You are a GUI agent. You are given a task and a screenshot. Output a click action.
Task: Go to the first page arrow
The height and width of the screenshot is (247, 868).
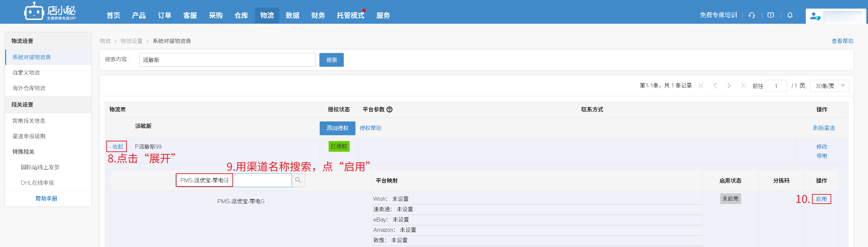coord(701,86)
